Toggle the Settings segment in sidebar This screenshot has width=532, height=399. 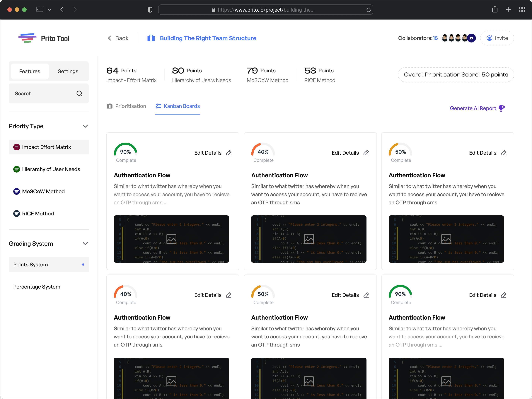(x=68, y=71)
